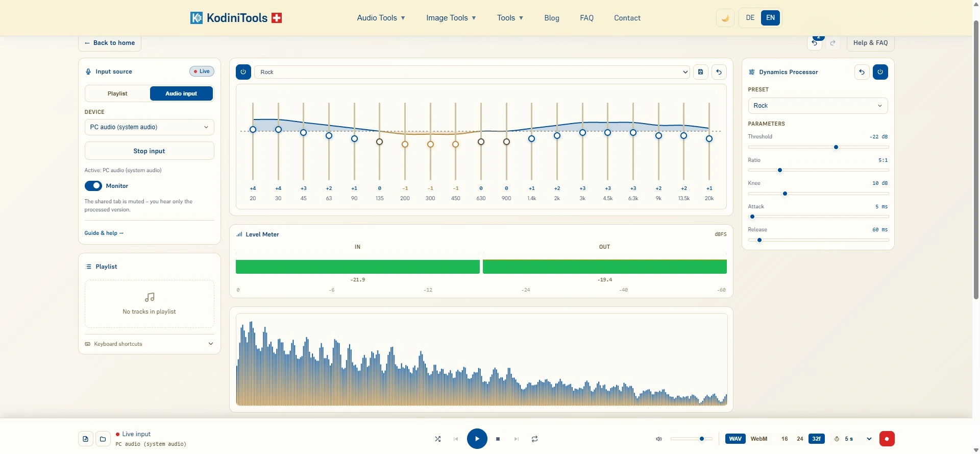
Task: Open the Image Tools menu
Action: coord(451,18)
